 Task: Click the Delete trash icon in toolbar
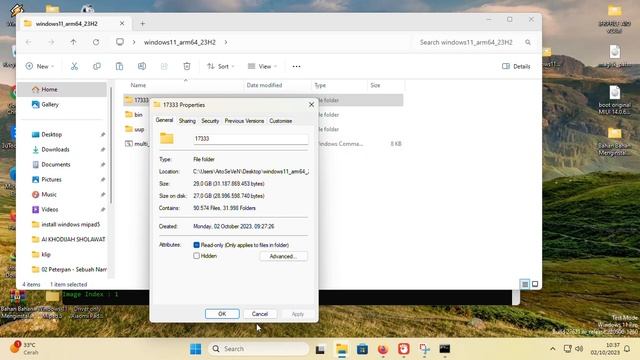pyautogui.click(x=187, y=66)
